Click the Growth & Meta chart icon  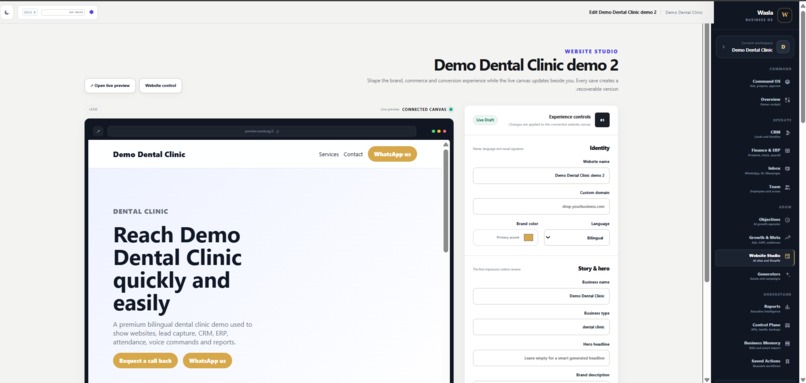pyautogui.click(x=787, y=238)
